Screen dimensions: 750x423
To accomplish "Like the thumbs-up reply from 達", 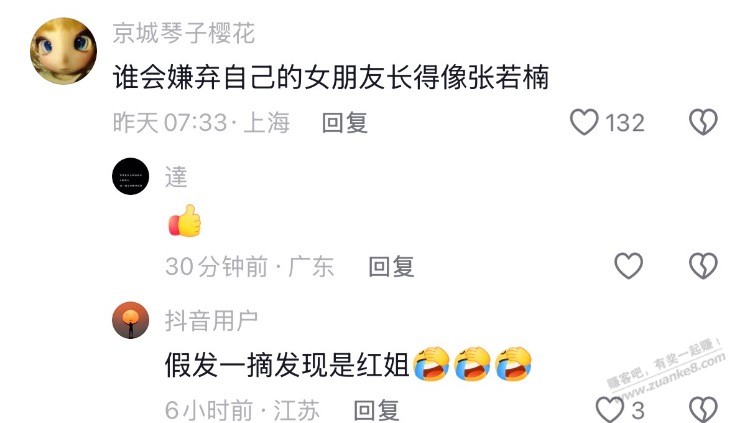I will [628, 266].
